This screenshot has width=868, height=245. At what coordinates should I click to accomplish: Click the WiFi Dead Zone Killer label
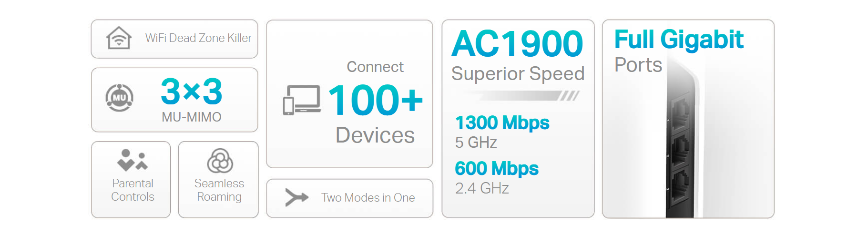click(198, 38)
